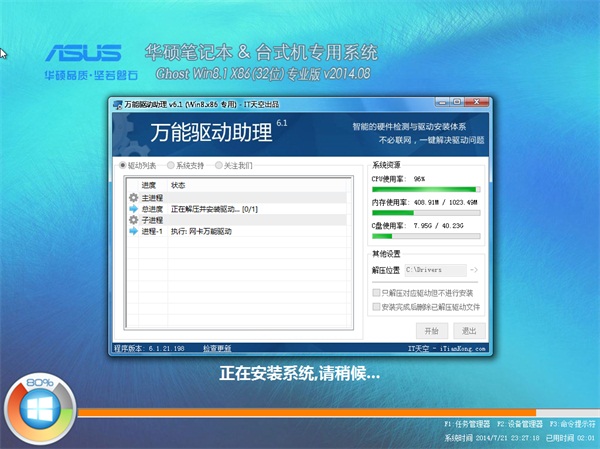Image resolution: width=600 pixels, height=449 pixels.
Task: Click the CPU使用率 progress bar
Action: [426, 188]
